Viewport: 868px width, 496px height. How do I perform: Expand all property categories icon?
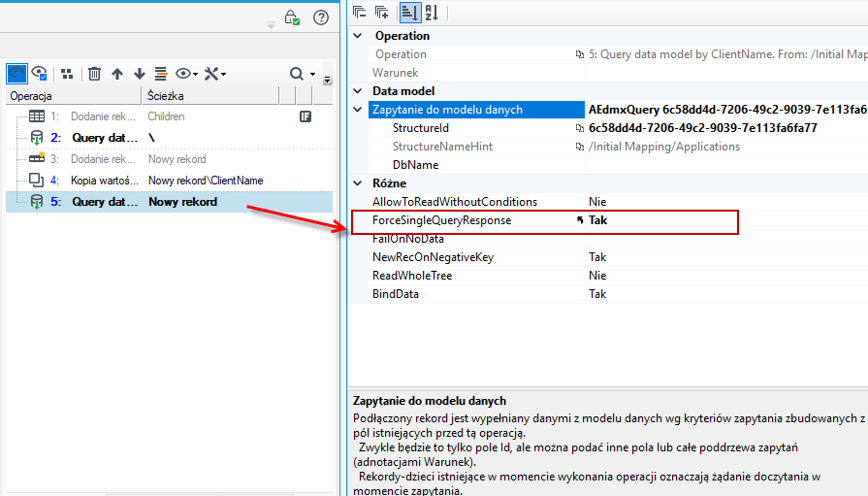(382, 13)
